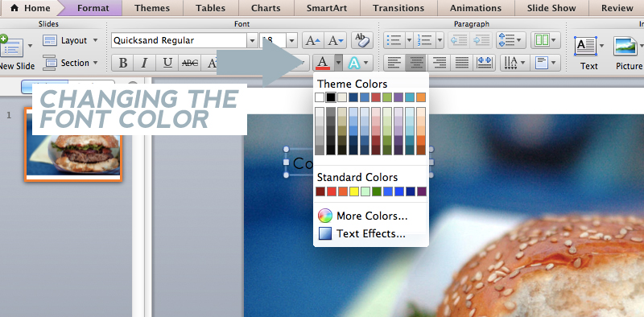Click the Quicksand Regular font name field

(x=179, y=40)
